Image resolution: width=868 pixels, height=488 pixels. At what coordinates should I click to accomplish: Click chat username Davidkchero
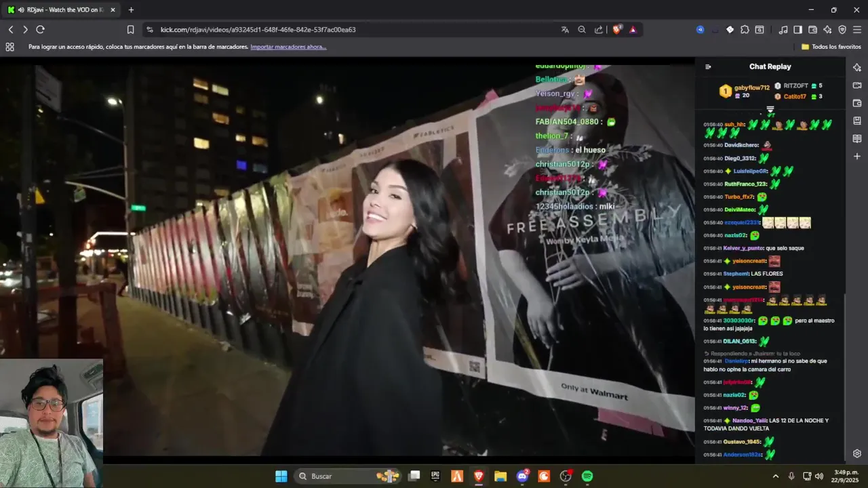tap(741, 145)
